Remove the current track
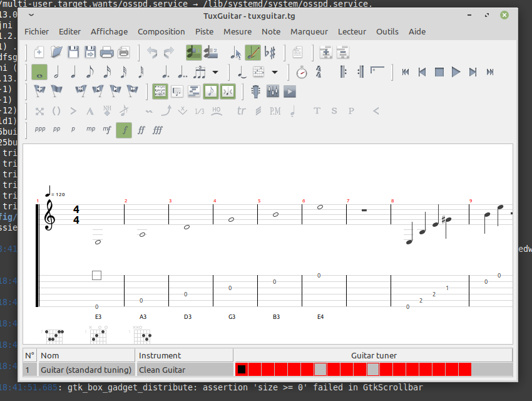Image resolution: width=532 pixels, height=401 pixels. (343, 52)
